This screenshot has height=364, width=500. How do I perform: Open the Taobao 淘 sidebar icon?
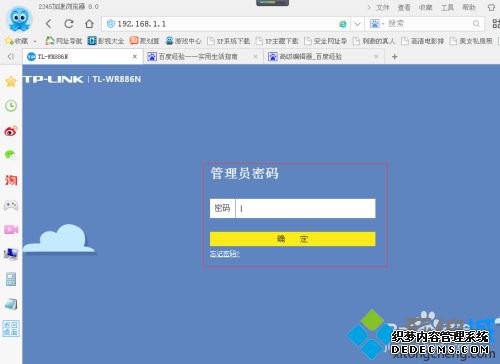pos(11,180)
